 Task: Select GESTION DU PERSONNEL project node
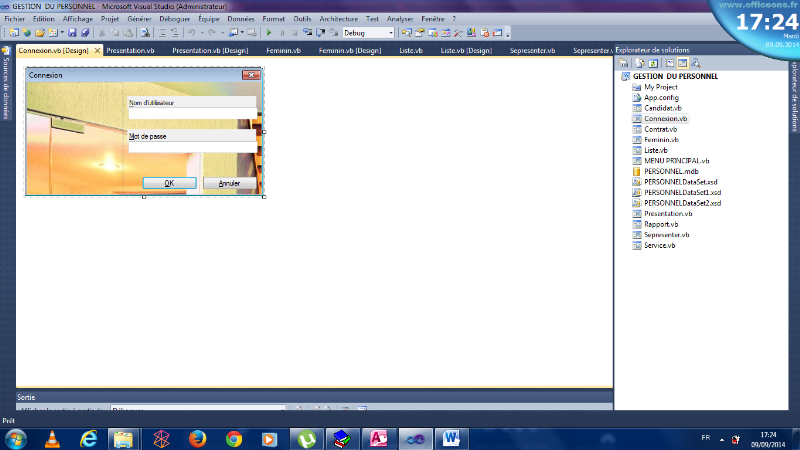point(675,76)
